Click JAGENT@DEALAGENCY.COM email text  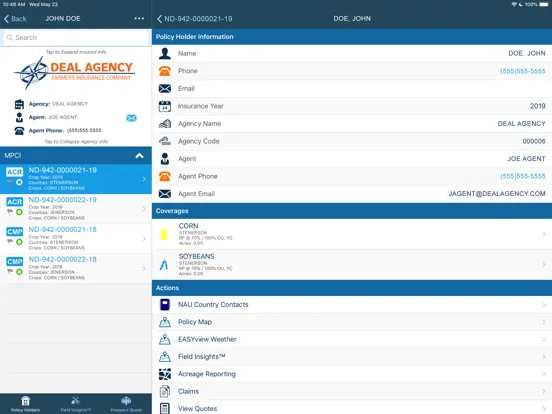[x=497, y=194]
